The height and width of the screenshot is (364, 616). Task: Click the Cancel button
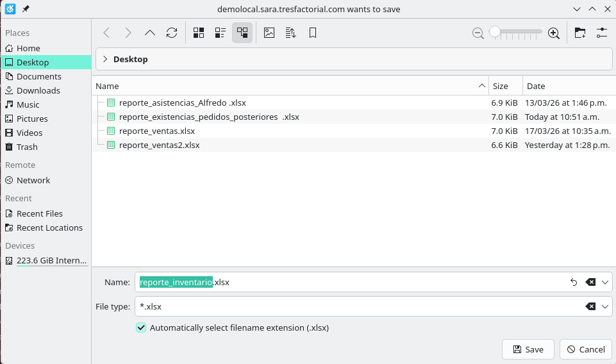(585, 349)
